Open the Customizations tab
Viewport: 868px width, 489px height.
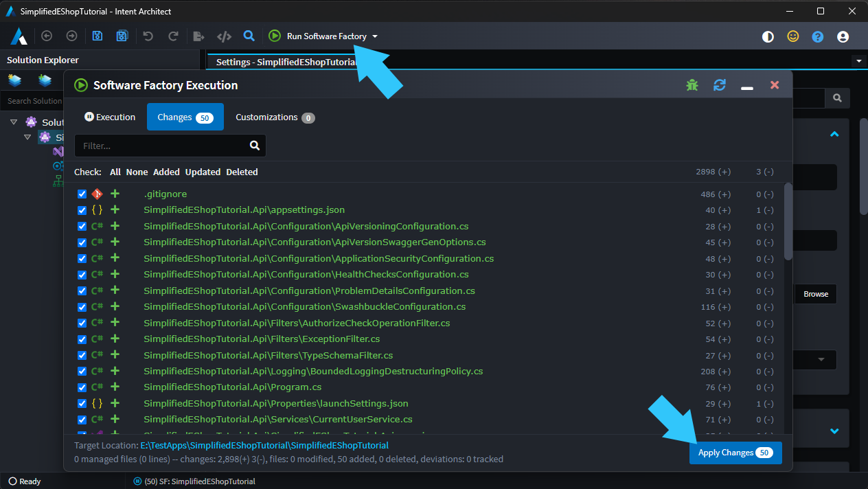[275, 117]
